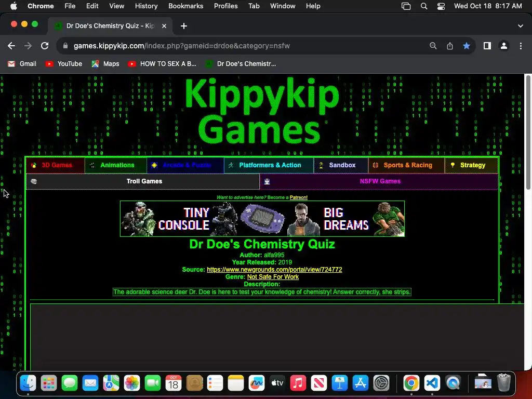Image resolution: width=532 pixels, height=399 pixels.
Task: Open FaceTime from the dock
Action: pos(153,383)
